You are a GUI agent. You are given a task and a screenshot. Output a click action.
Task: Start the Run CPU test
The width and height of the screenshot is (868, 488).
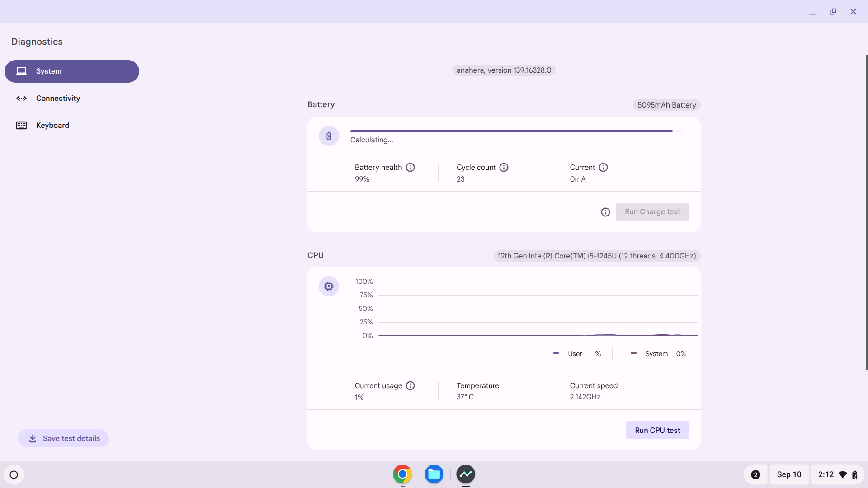point(657,431)
